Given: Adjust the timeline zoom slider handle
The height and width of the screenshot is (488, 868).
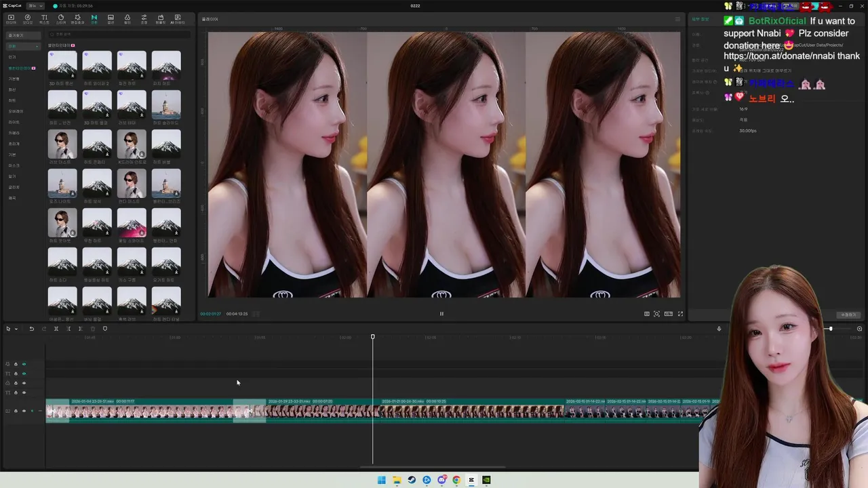Looking at the screenshot, I should pyautogui.click(x=830, y=329).
